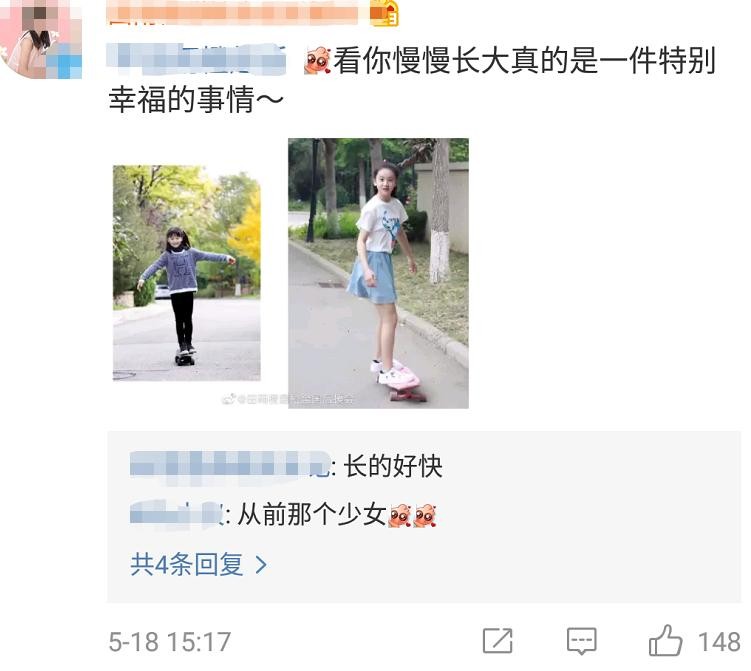Click the commenter's profile avatar

coord(41,39)
